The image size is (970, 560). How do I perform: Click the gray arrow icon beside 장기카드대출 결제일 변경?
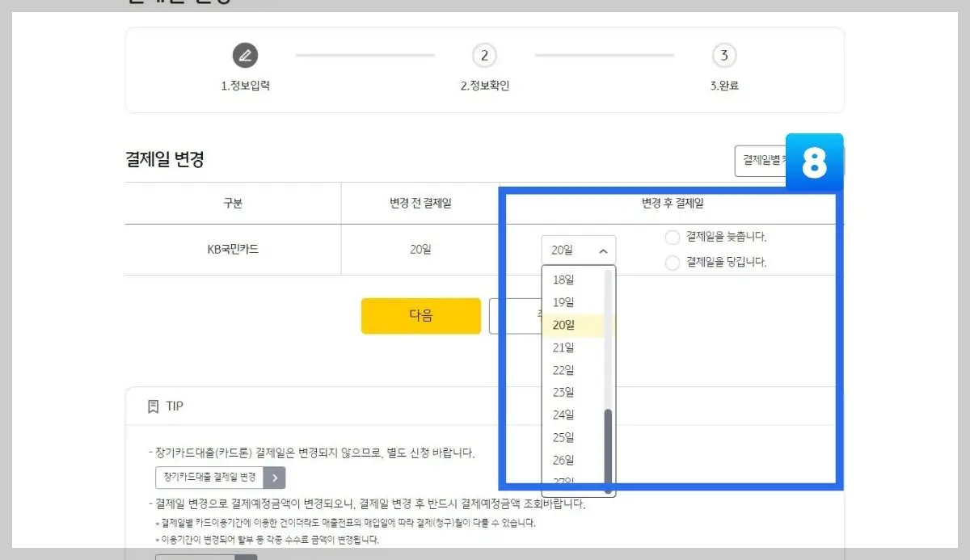[272, 477]
